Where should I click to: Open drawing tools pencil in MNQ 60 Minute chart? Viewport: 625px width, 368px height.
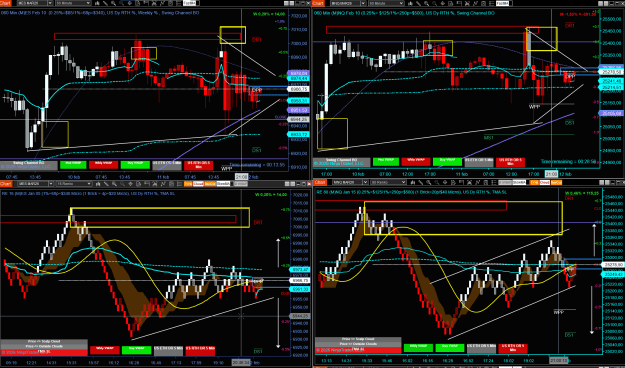click(419, 3)
